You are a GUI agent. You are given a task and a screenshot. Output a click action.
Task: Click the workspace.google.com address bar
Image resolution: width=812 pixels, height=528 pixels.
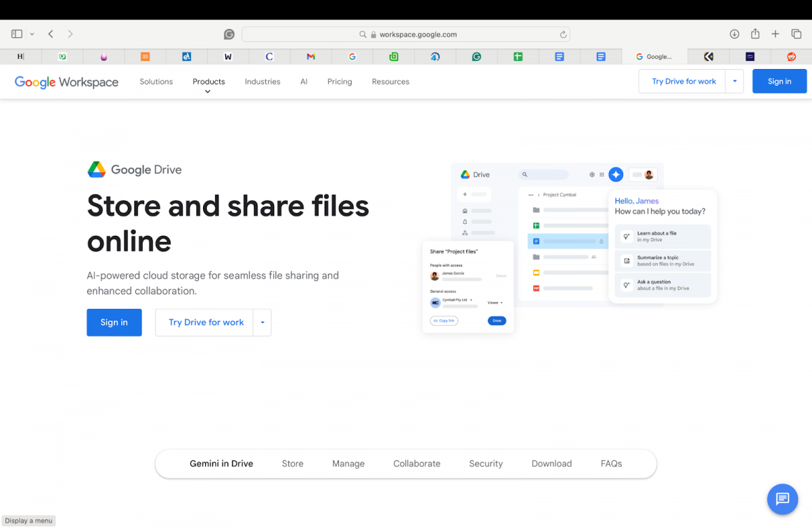point(406,34)
